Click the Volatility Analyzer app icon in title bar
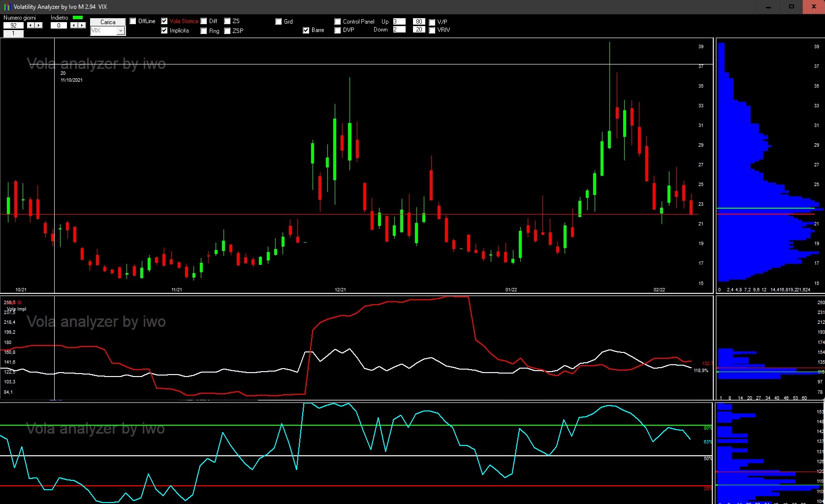The width and height of the screenshot is (825, 504). [x=7, y=7]
